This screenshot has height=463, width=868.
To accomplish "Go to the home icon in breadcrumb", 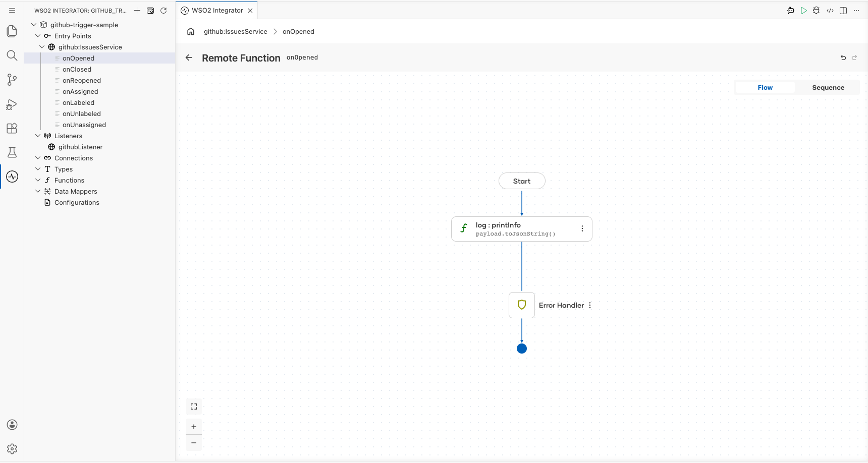I will click(191, 31).
